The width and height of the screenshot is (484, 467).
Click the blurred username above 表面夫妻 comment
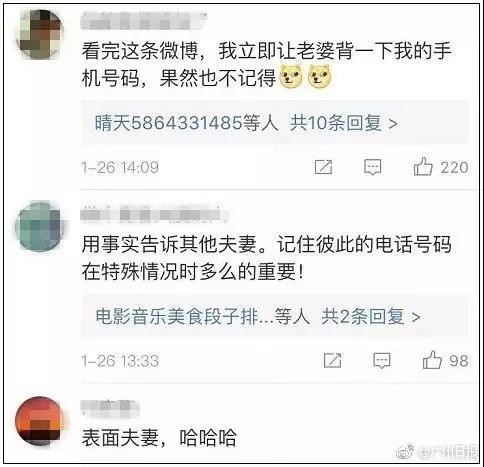(x=110, y=409)
